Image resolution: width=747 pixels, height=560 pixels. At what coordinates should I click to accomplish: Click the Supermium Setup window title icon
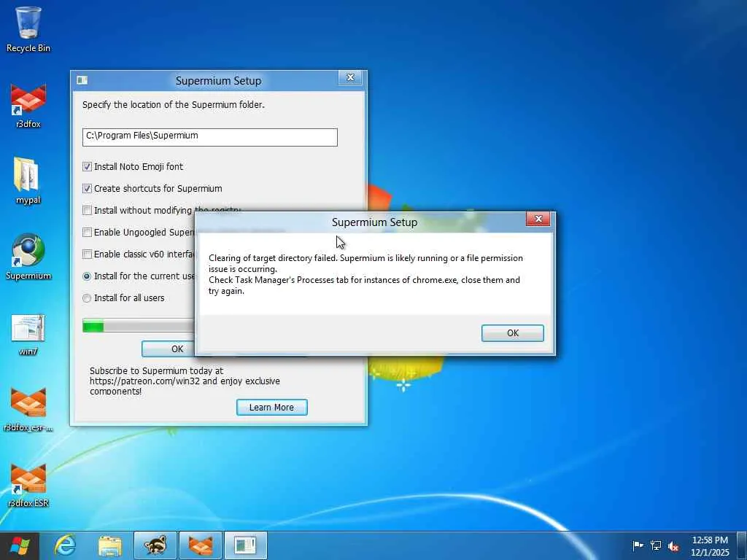tap(82, 80)
